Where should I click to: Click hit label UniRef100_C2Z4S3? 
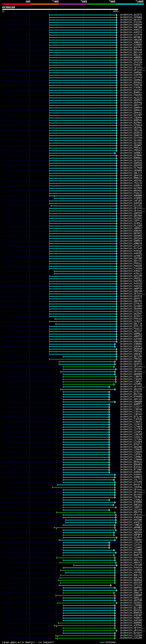[x=131, y=424]
